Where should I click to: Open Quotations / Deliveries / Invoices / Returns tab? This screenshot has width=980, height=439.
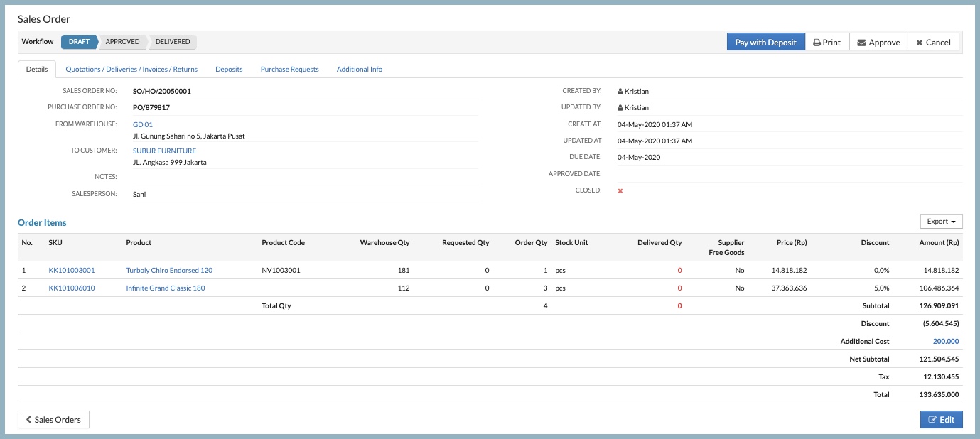pyautogui.click(x=131, y=70)
